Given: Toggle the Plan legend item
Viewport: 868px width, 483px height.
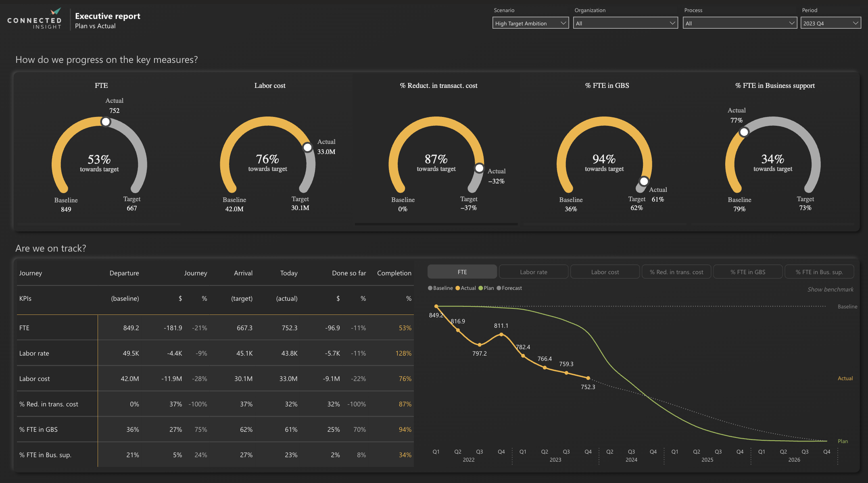Looking at the screenshot, I should pyautogui.click(x=486, y=288).
